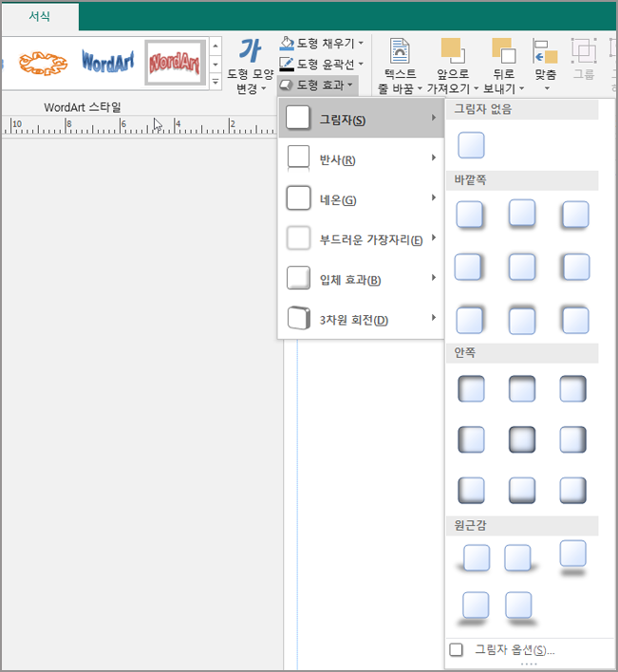Select the 그림자 없음 no-shadow preset
618x672 pixels.
(x=471, y=145)
